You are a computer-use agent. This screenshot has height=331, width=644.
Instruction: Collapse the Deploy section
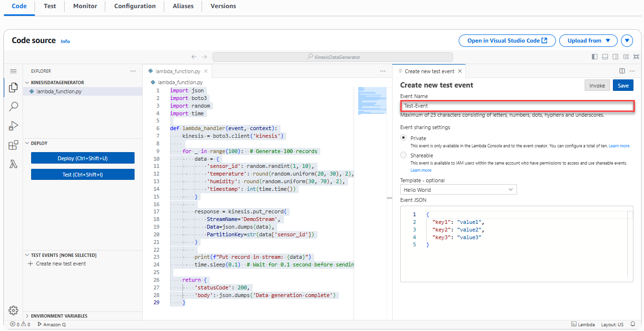[x=39, y=143]
